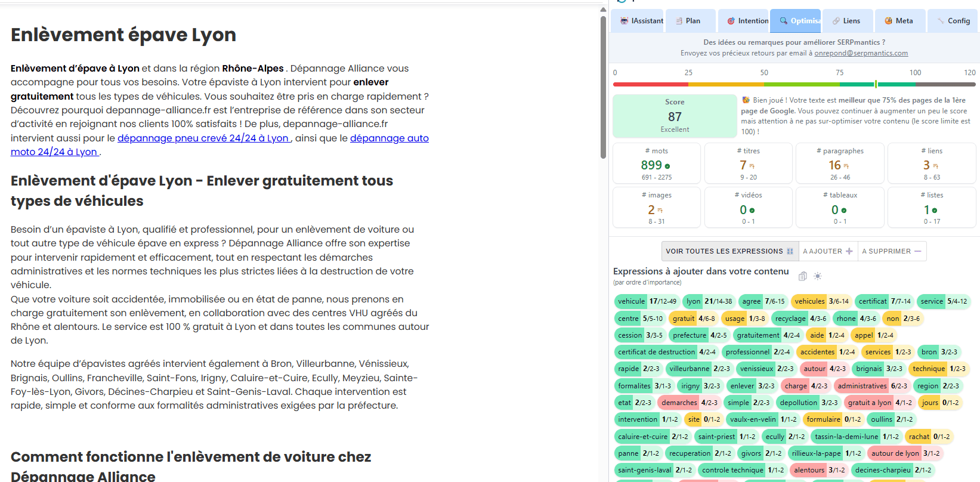Click the 'saint-genis-laval' expression tag

tap(654, 470)
